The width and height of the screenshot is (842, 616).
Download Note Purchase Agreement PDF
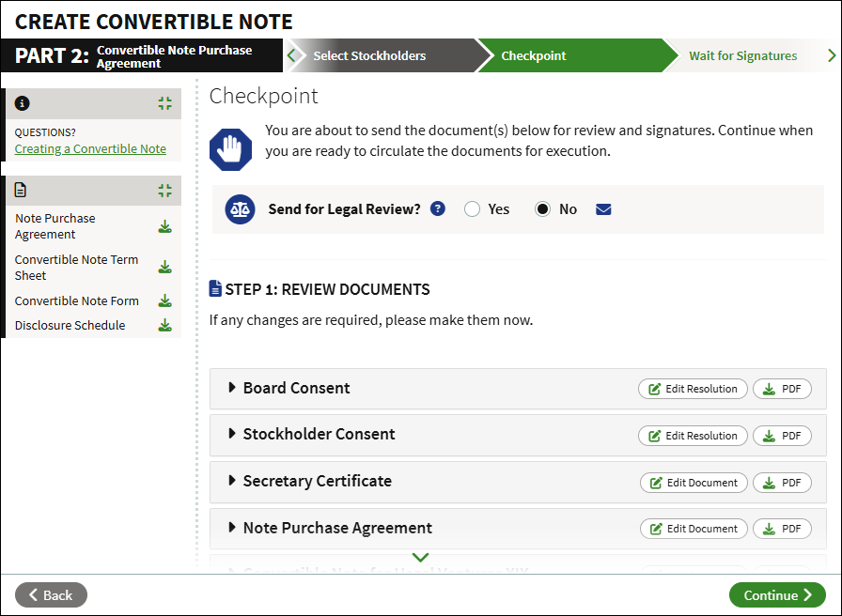click(x=782, y=529)
